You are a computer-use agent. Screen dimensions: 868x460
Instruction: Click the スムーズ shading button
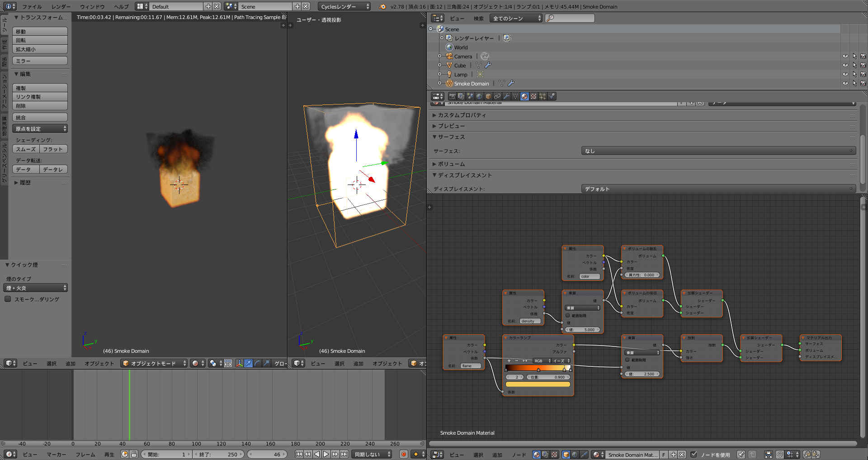[26, 149]
